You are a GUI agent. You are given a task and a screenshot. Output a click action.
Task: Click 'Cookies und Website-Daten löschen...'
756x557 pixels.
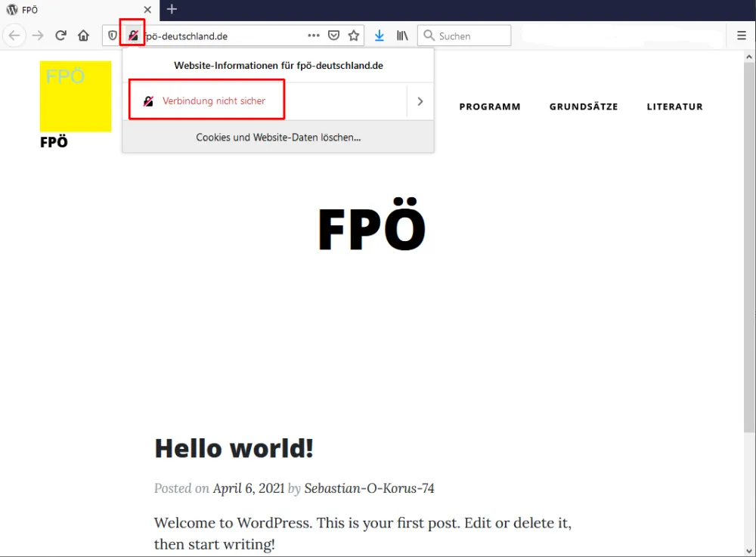278,138
